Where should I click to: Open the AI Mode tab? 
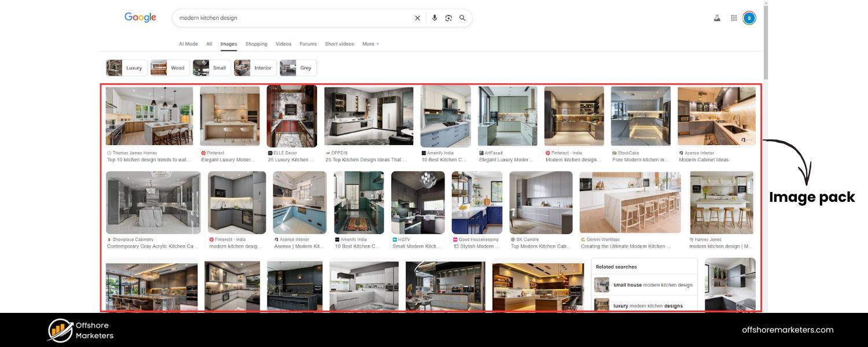[188, 44]
